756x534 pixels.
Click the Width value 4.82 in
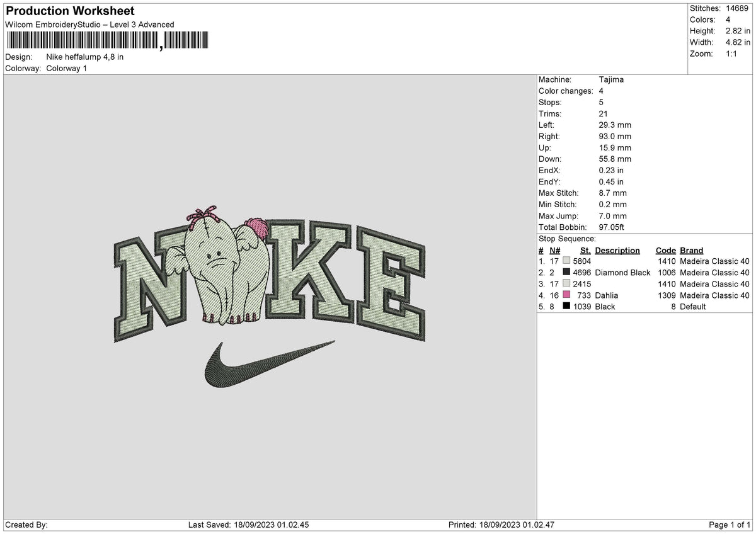click(x=736, y=42)
